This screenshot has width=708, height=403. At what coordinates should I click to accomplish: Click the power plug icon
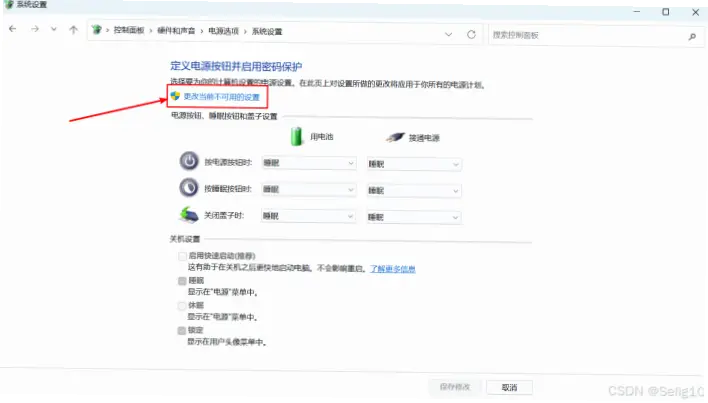(x=395, y=137)
